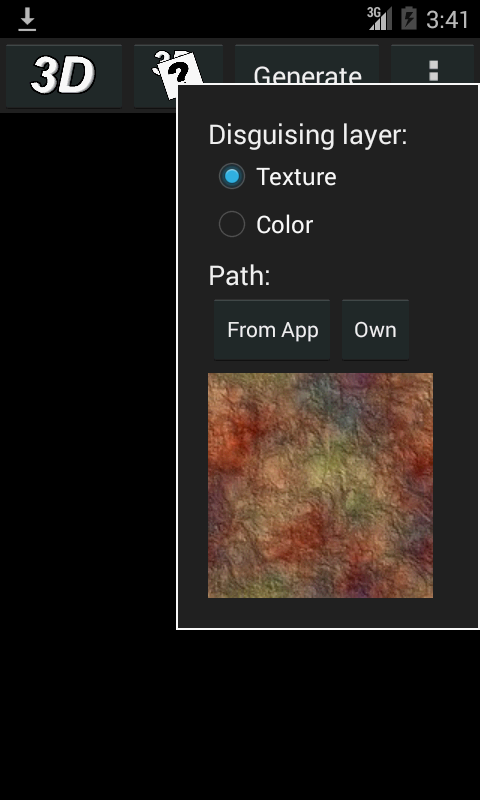
Task: Tap the 'Color' option text label
Action: tap(284, 225)
